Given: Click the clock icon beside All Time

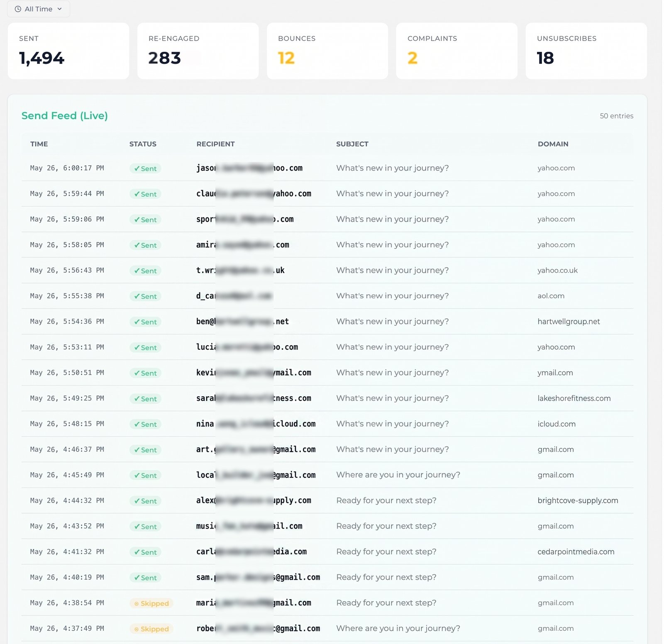Looking at the screenshot, I should [x=18, y=9].
